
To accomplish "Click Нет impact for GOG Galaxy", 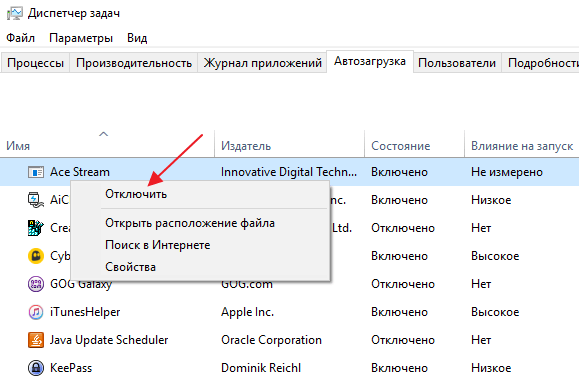I will coord(481,284).
